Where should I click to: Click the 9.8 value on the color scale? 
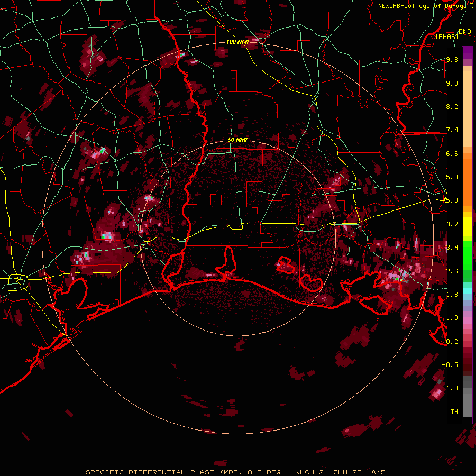click(x=452, y=59)
